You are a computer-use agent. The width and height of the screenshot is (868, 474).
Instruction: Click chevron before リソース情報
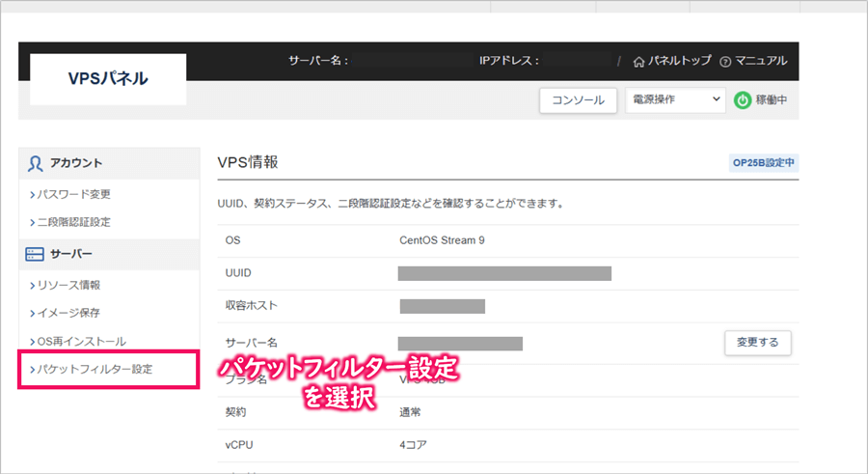[32, 286]
